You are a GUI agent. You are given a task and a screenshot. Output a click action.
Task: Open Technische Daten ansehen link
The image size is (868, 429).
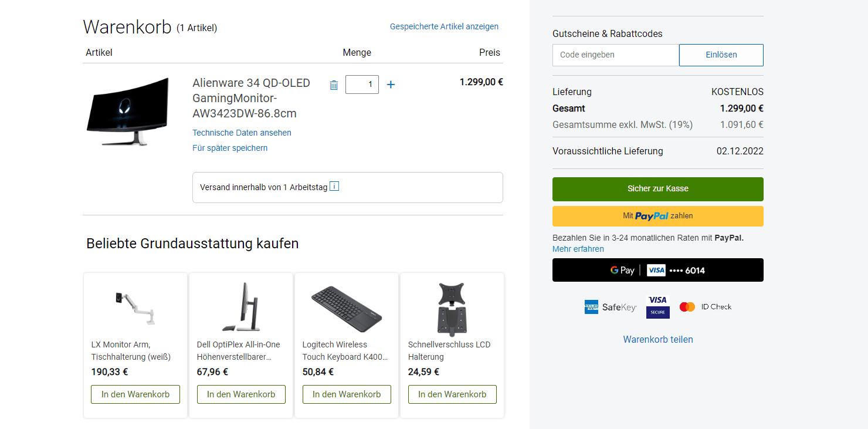click(242, 133)
